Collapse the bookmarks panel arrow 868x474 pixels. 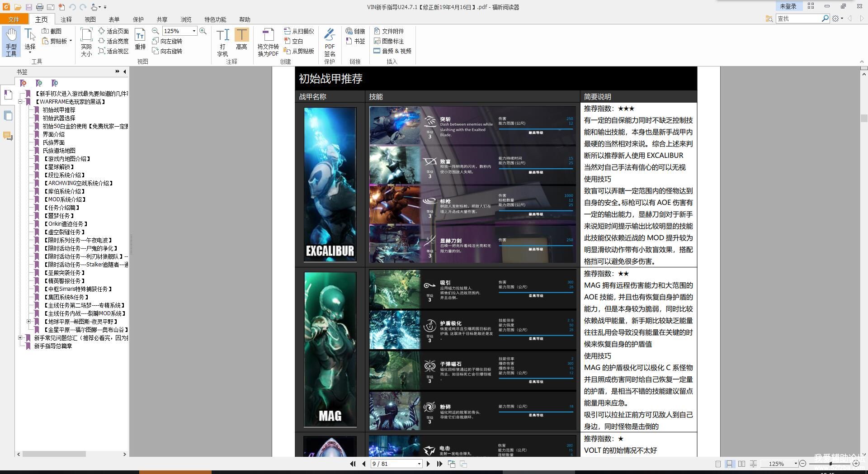pos(125,71)
